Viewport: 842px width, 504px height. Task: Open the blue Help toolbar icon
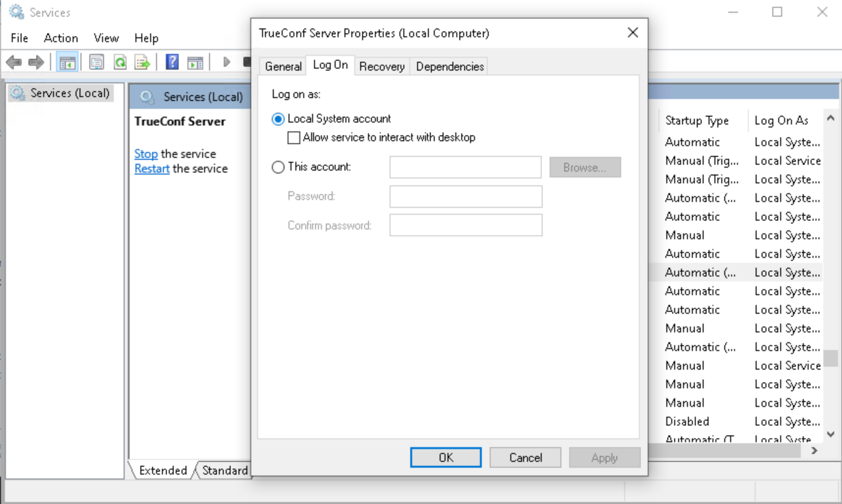[x=172, y=62]
